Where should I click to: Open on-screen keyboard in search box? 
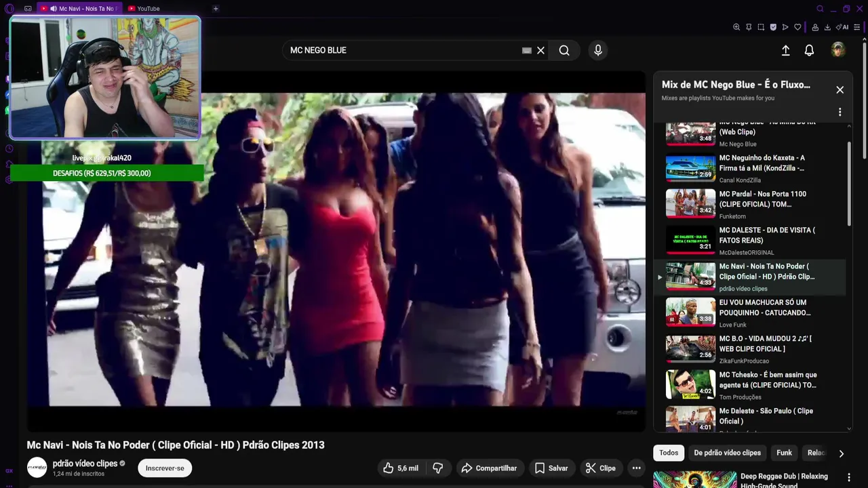(x=526, y=50)
